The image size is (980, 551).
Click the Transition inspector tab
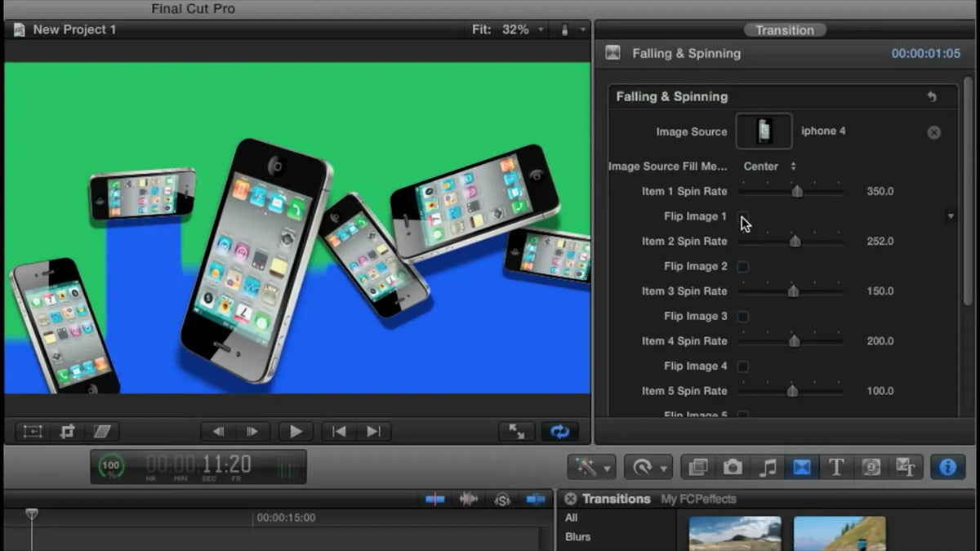point(785,30)
